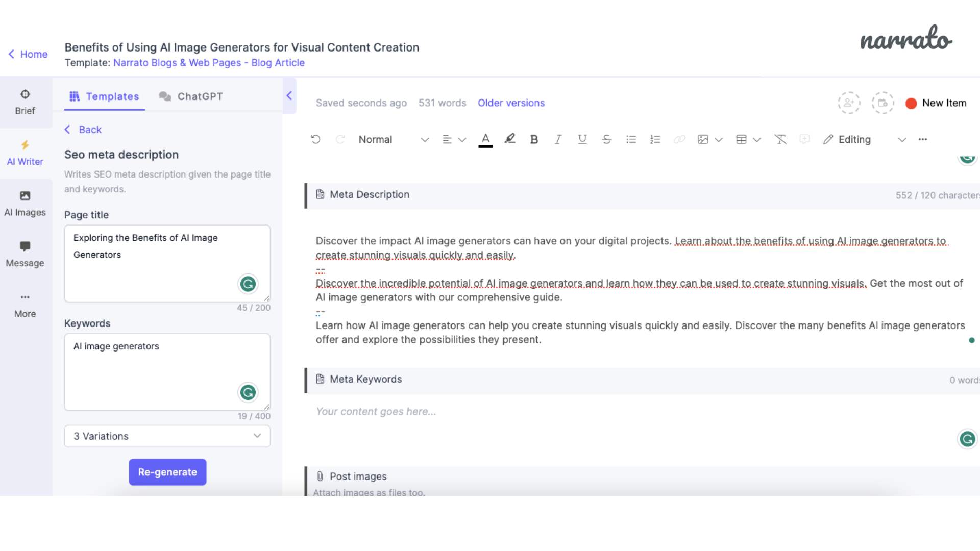Screen dimensions: 980x551
Task: Insert a bulleted list
Action: coord(631,139)
